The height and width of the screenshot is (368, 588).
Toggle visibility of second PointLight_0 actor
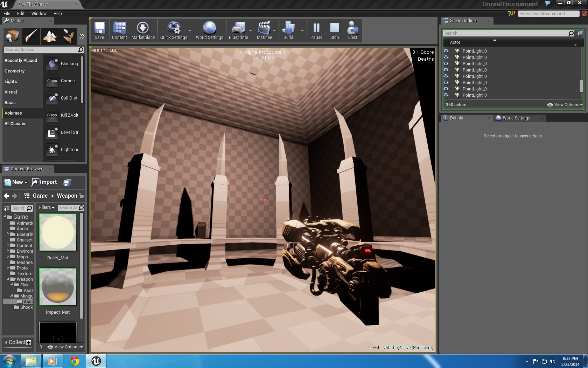(446, 57)
